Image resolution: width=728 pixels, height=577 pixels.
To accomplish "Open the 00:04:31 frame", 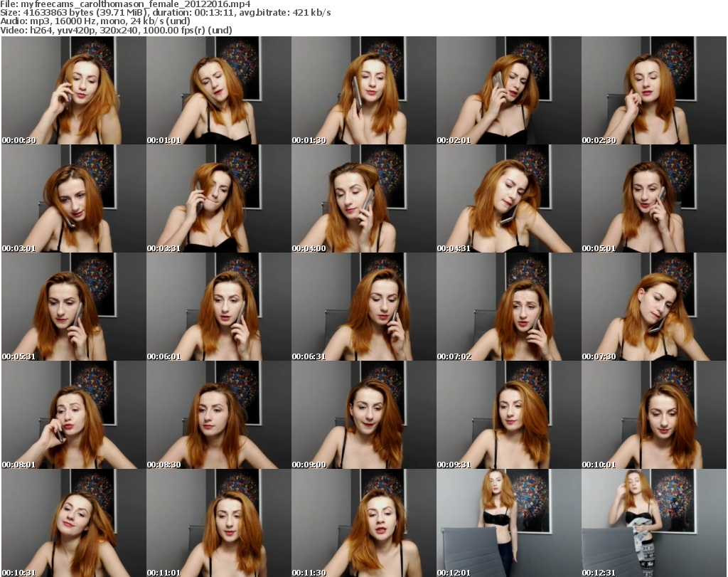I will click(508, 198).
